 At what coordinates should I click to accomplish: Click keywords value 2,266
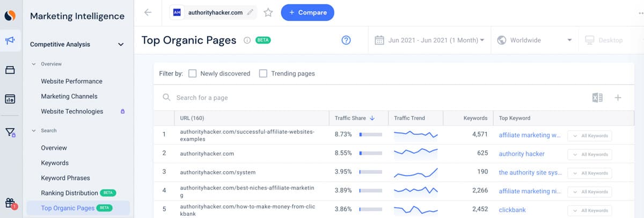point(480,191)
